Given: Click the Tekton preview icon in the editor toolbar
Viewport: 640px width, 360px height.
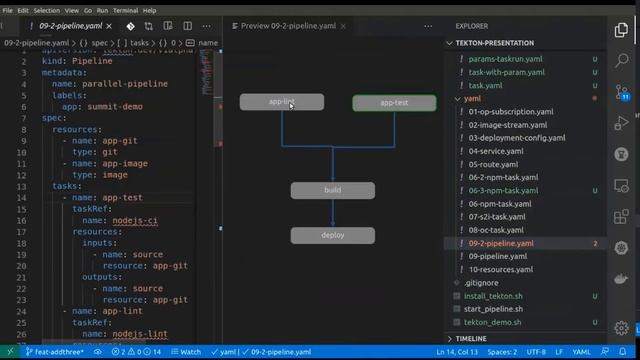Looking at the screenshot, I should (130, 26).
